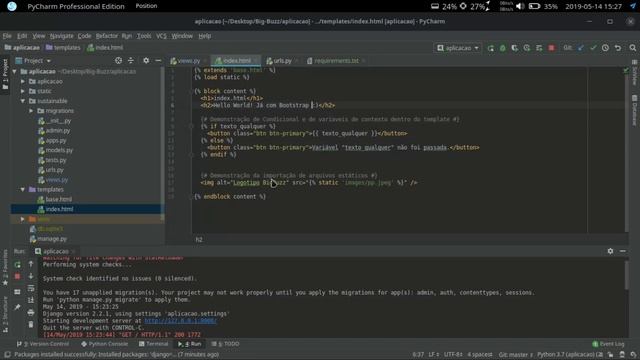Viewport: 640px width, 360px height.
Task: Open the Python Console tool window
Action: click(104, 344)
